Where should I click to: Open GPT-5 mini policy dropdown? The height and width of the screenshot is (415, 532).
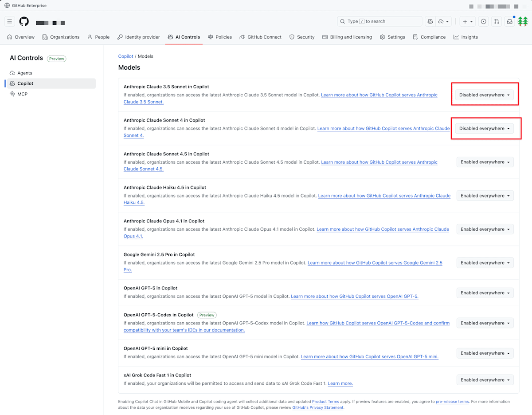coord(485,353)
